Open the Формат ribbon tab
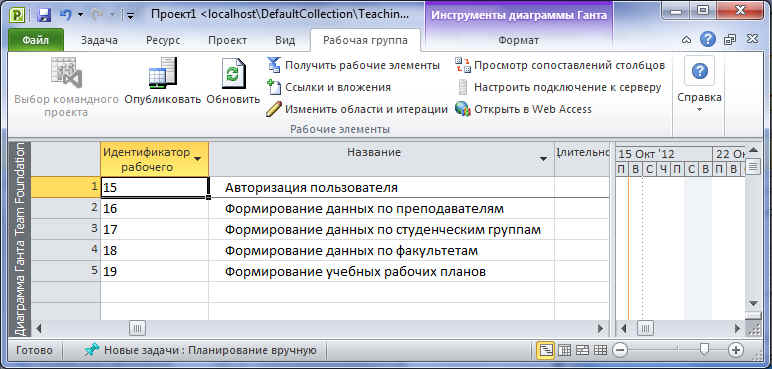Viewport: 772px width, 369px height. [518, 40]
